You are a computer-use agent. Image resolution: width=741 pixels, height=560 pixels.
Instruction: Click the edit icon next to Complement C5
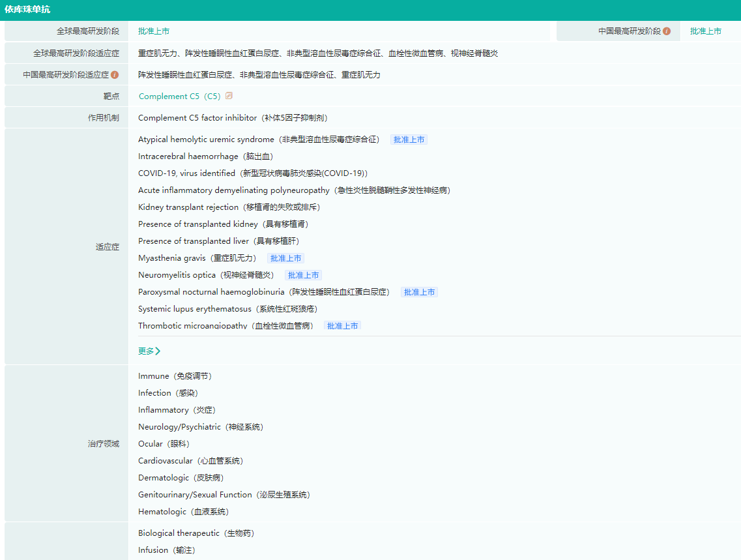pyautogui.click(x=229, y=96)
